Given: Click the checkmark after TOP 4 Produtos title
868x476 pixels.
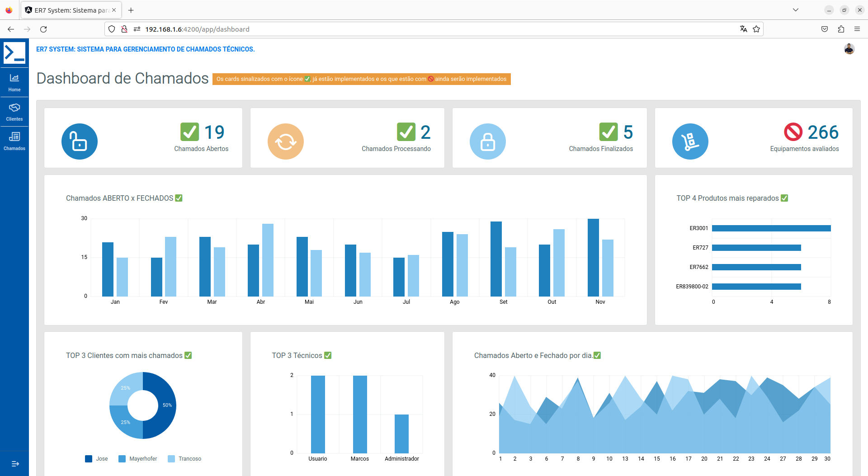Looking at the screenshot, I should coord(784,198).
